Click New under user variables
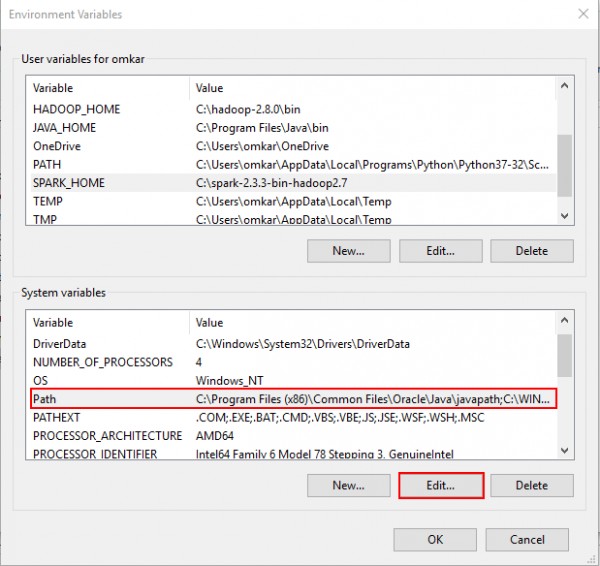Screen dimensions: 600x566 point(348,250)
